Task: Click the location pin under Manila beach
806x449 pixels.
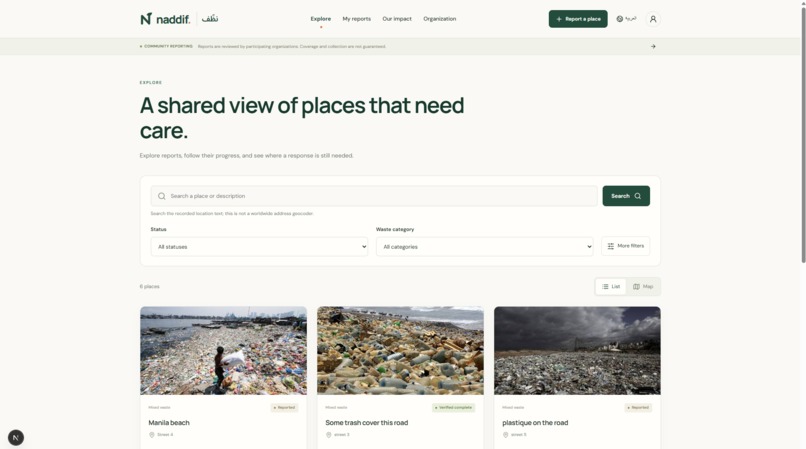Action: point(152,435)
